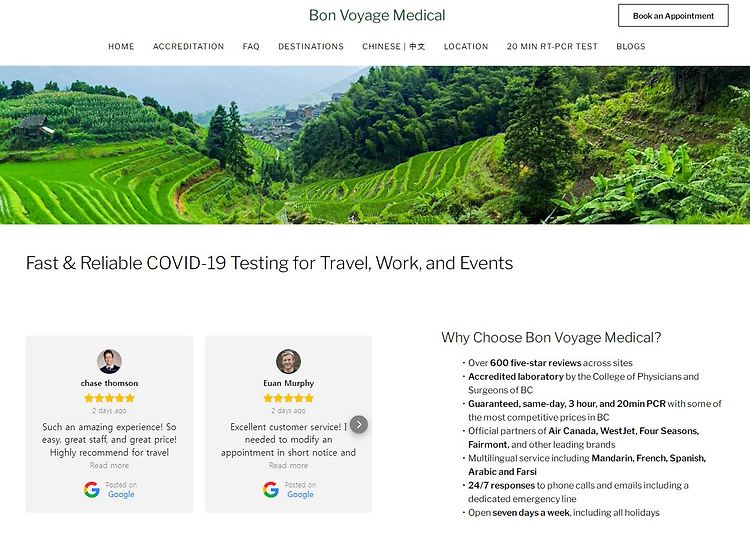Click the rice terraces banner image
The height and width of the screenshot is (535, 750).
375,145
